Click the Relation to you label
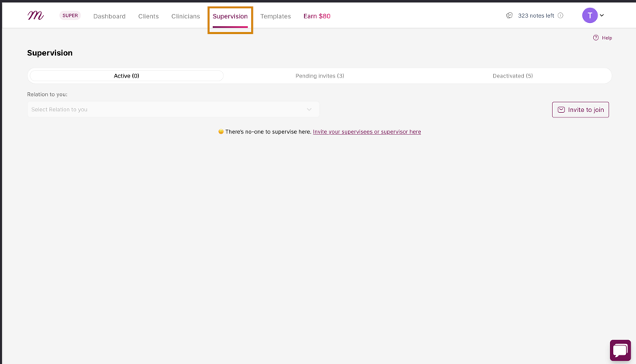This screenshot has height=364, width=636. pyautogui.click(x=47, y=94)
